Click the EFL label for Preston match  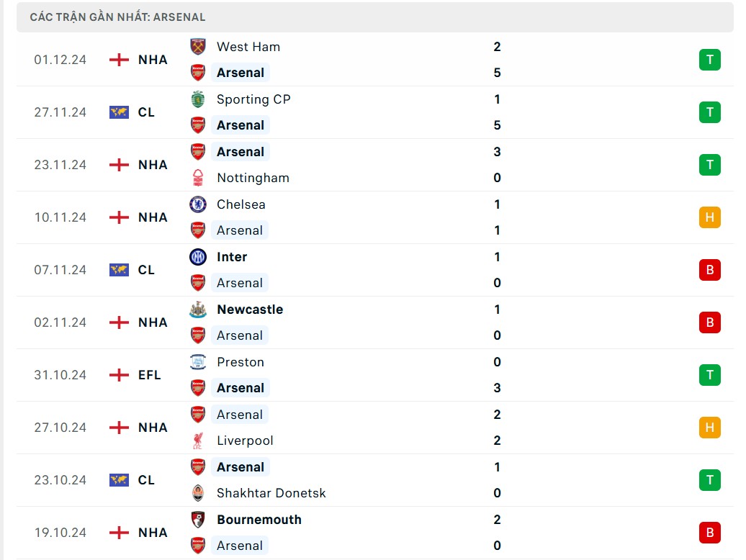[x=149, y=375]
